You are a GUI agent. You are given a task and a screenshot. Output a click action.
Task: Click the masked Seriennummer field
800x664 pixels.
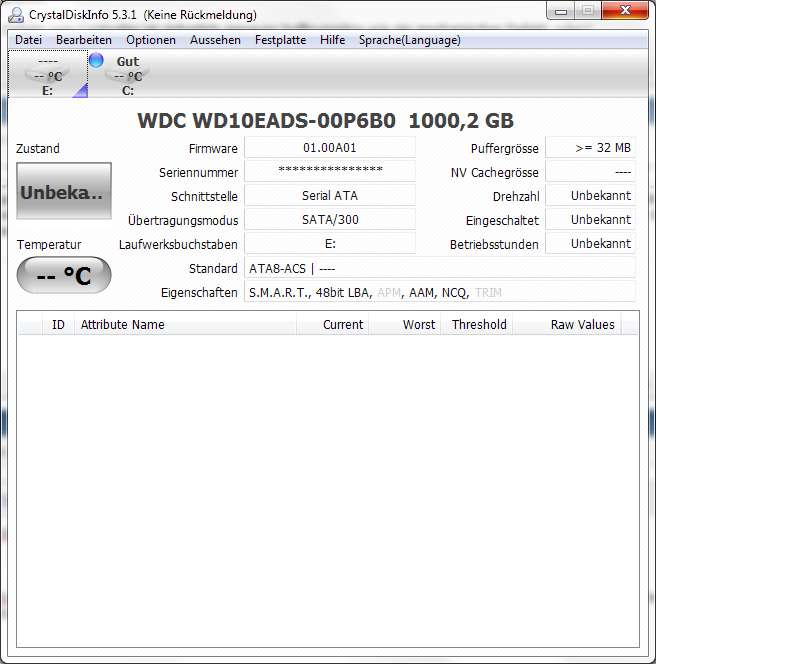(330, 171)
